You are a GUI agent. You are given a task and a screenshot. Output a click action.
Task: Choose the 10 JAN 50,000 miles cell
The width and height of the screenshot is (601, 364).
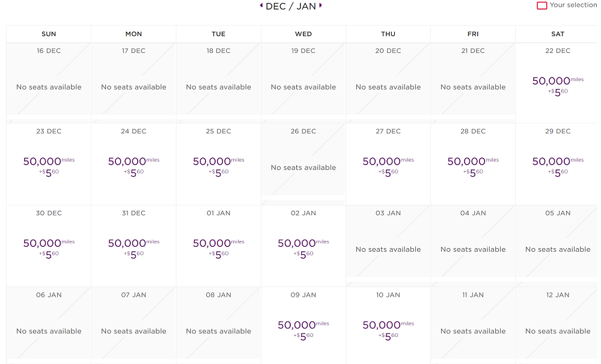coord(388,327)
